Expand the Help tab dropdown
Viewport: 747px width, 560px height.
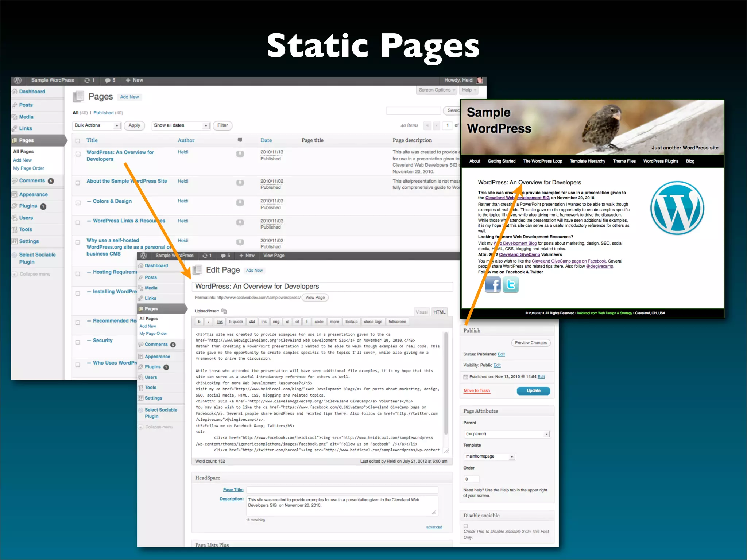click(x=469, y=90)
